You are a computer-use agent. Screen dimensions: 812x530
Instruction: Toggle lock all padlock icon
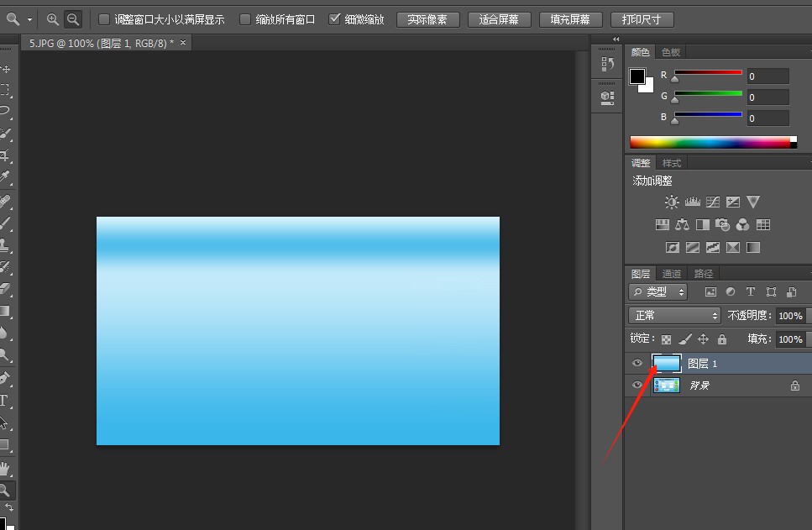722,339
